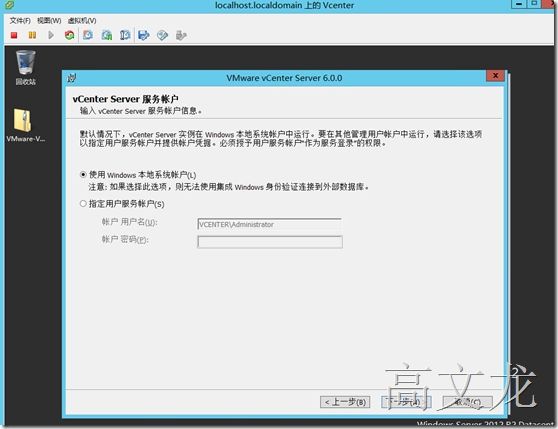Click the yellow pause (suspend) toolbar icon
This screenshot has height=429, width=558.
click(x=32, y=35)
